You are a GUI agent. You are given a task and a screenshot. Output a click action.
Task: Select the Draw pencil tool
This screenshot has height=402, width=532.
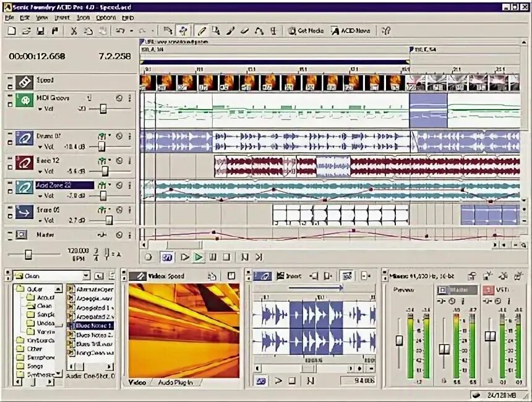(x=202, y=31)
